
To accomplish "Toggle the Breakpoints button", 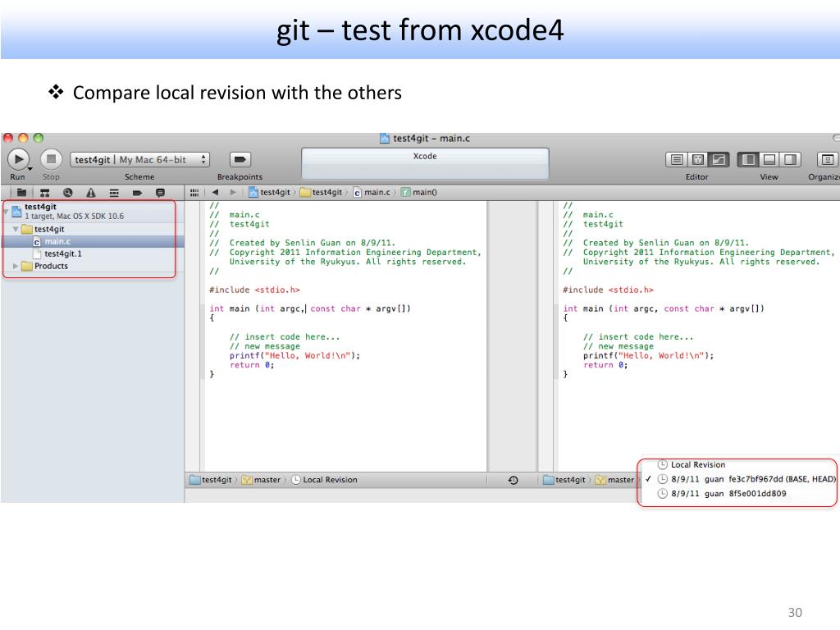I will [x=240, y=159].
